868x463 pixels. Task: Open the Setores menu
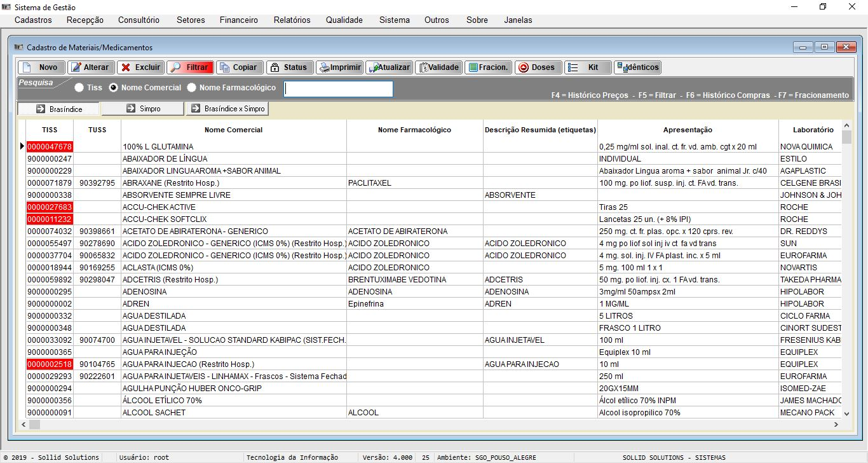click(x=191, y=20)
